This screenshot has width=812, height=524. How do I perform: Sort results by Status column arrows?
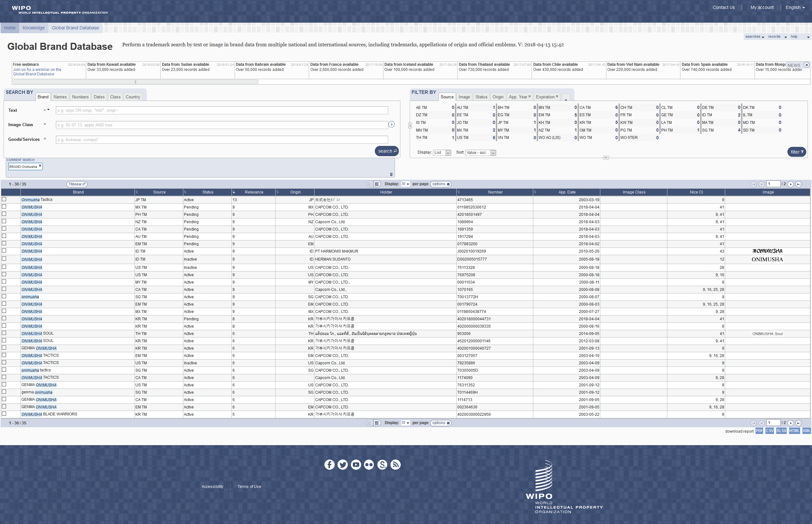(x=185, y=192)
